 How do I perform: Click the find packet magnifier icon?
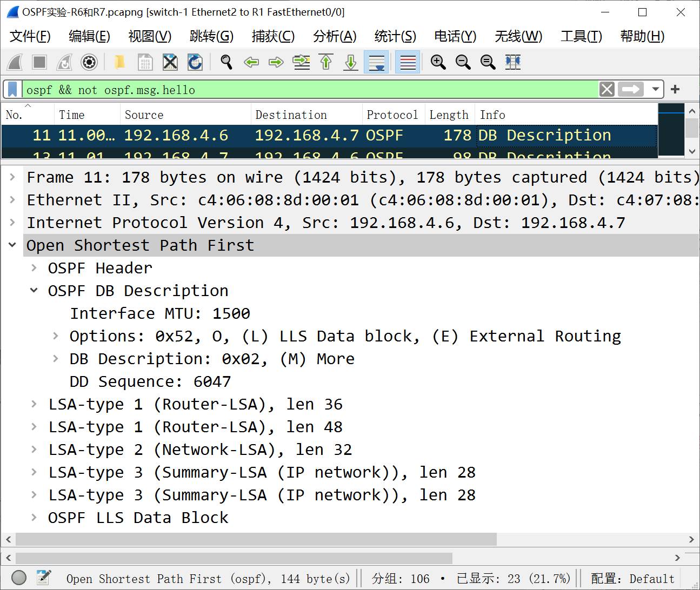click(x=226, y=62)
